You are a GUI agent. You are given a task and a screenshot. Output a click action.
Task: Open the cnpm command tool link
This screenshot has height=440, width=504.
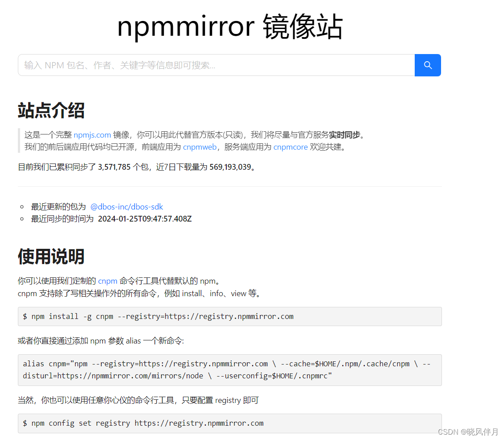tap(108, 281)
